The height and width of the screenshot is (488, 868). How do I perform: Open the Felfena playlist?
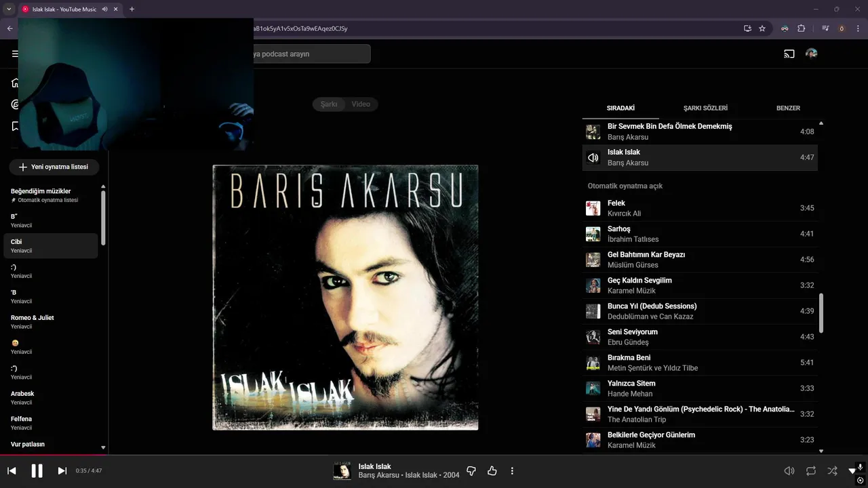(x=51, y=423)
